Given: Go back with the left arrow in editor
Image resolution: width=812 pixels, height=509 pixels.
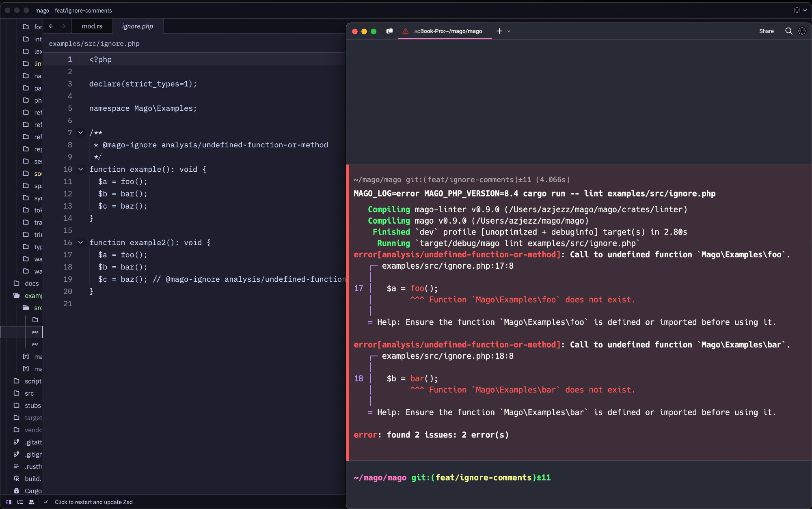Looking at the screenshot, I should (x=51, y=26).
